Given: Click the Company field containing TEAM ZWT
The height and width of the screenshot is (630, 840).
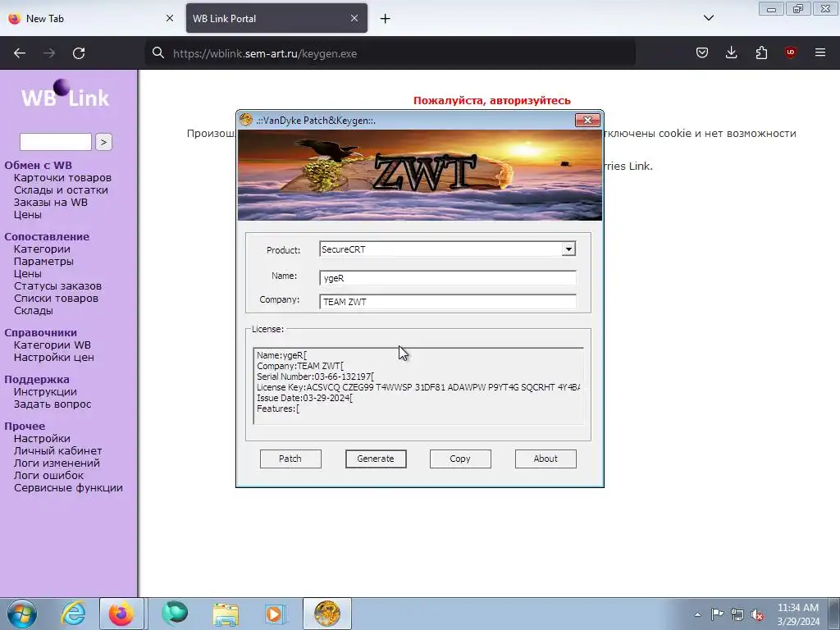Looking at the screenshot, I should 448,302.
